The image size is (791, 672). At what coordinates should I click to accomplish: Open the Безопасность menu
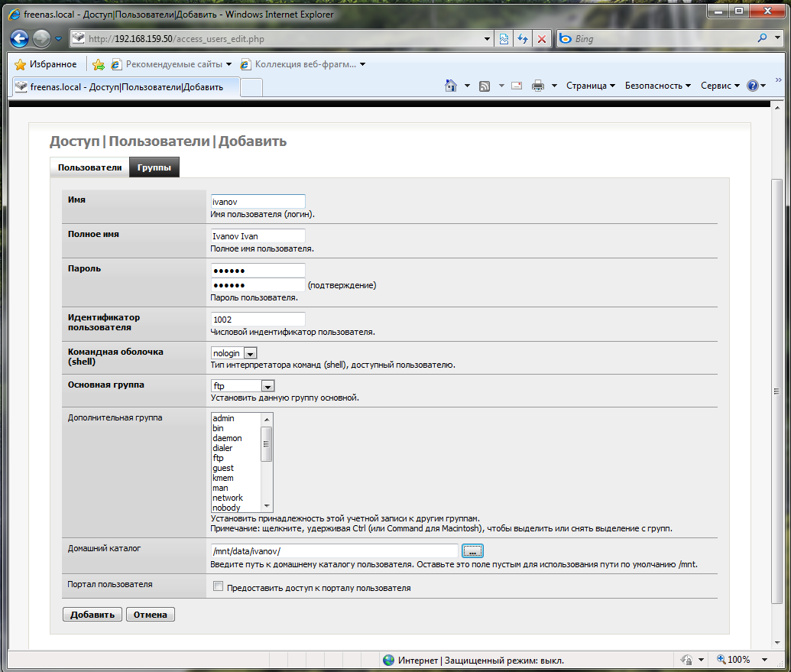pyautogui.click(x=657, y=86)
